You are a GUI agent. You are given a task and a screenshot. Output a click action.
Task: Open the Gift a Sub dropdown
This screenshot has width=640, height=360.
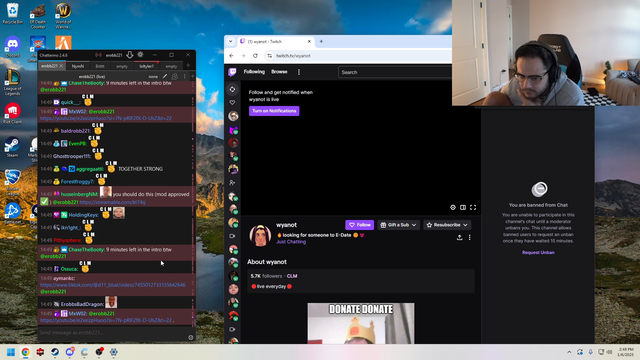(x=398, y=225)
